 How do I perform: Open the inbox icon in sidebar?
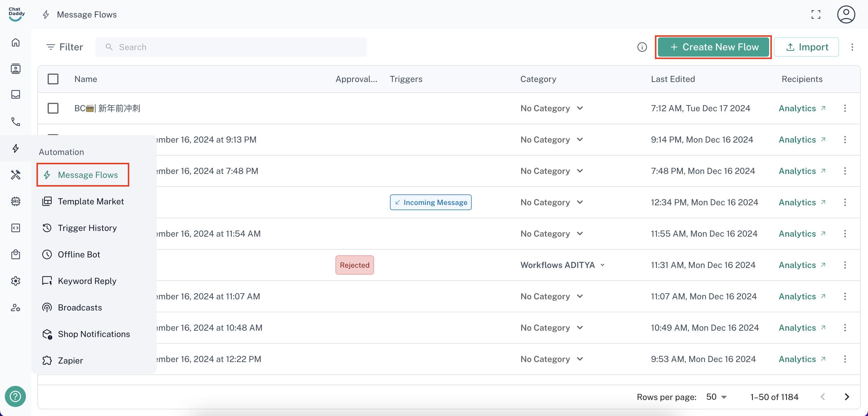(x=15, y=94)
